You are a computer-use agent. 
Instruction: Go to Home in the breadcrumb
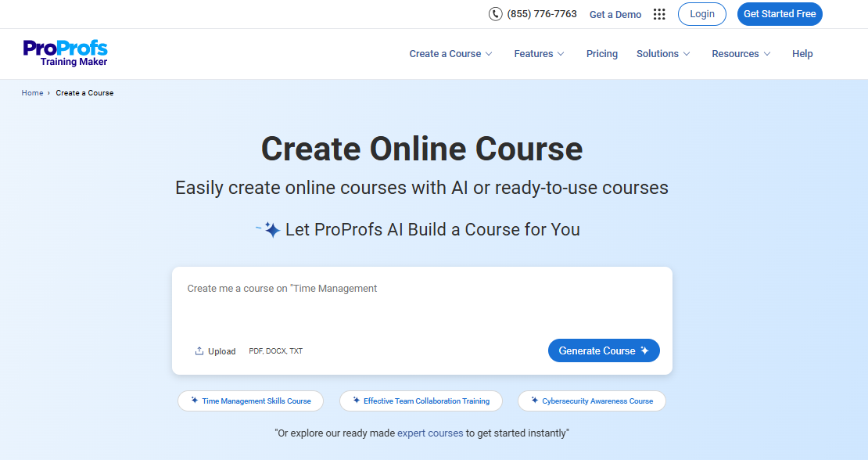(32, 92)
